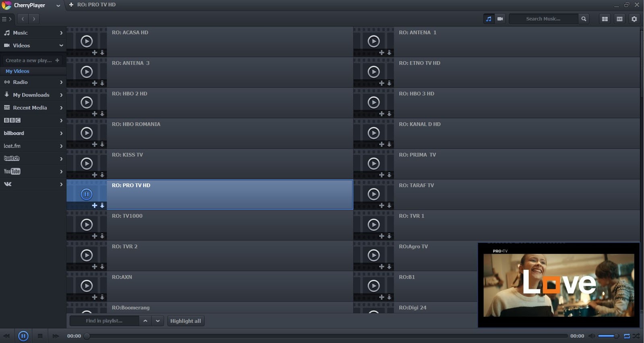Open the last.fm section
The height and width of the screenshot is (343, 644).
pyautogui.click(x=33, y=146)
